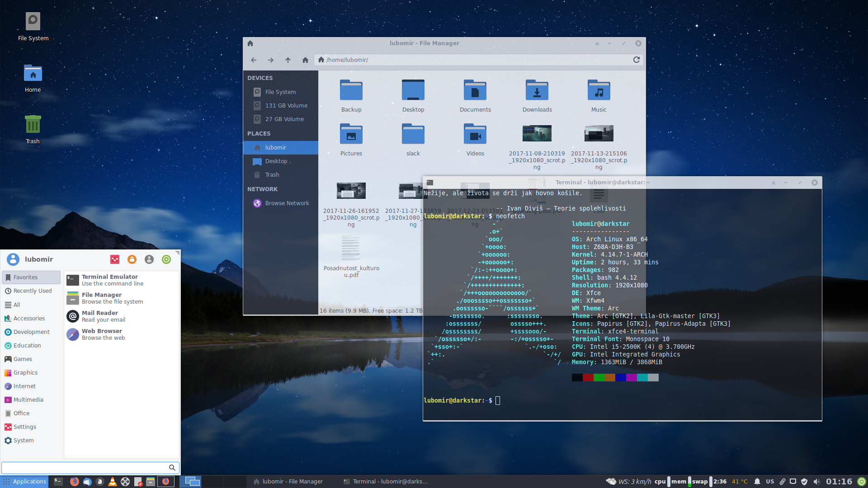This screenshot has width=868, height=488.
Task: Open All Settings from the menu header
Action: click(x=115, y=259)
